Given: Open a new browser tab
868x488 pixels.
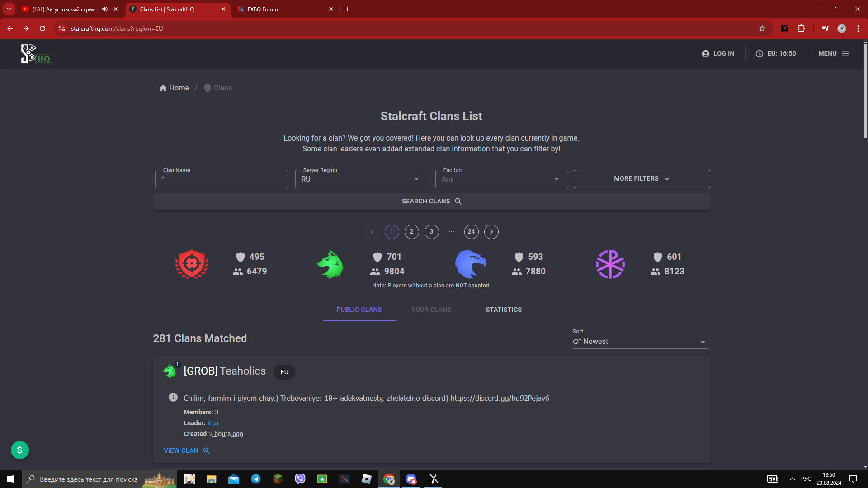Looking at the screenshot, I should 347,9.
